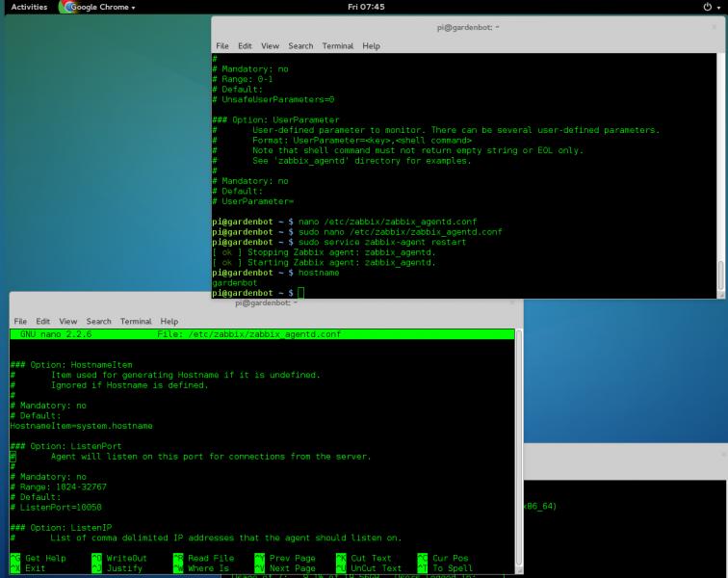Open the Activities overview

coord(29,8)
